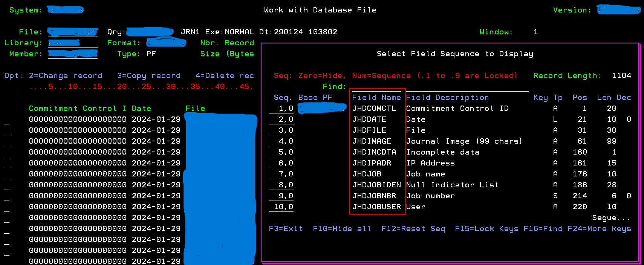The width and height of the screenshot is (644, 265).
Task: Edit sequence value 10,0 for JHDJOBUSER
Action: tap(281, 207)
